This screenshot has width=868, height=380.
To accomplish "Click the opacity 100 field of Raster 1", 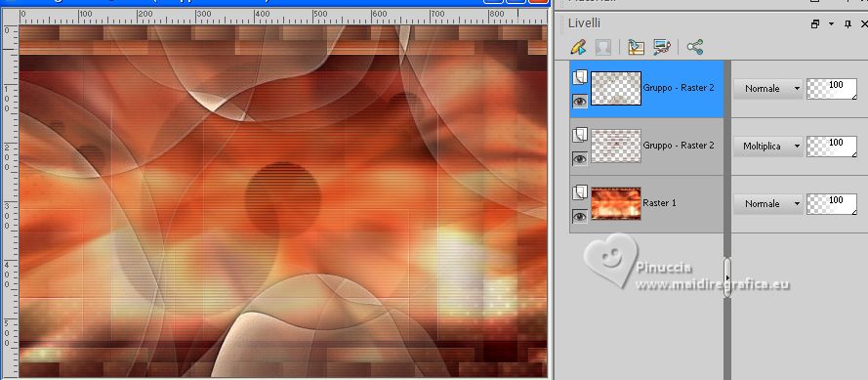I will tap(832, 204).
